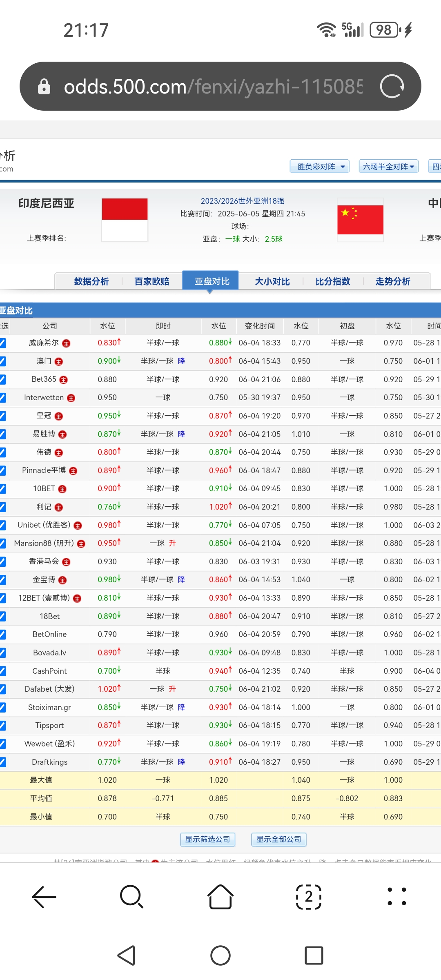The height and width of the screenshot is (980, 441).
Task: Uncheck the Pinnacle平博 row checkbox
Action: point(2,471)
